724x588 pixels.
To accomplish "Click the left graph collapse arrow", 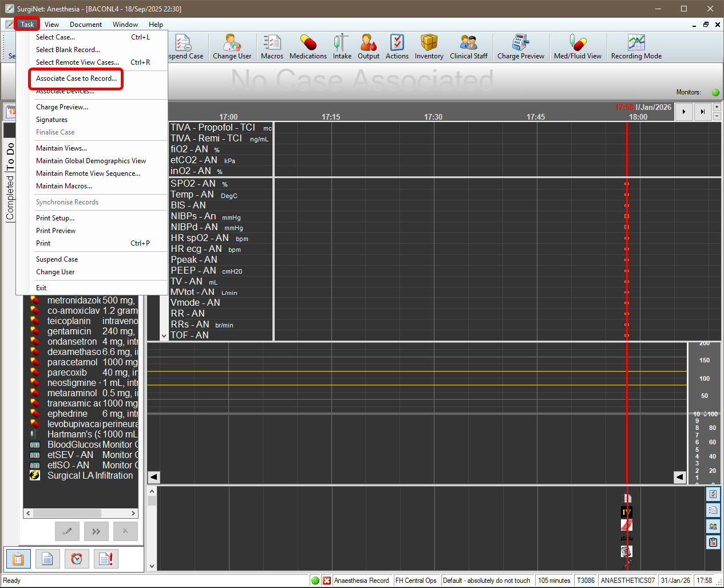I will (153, 477).
